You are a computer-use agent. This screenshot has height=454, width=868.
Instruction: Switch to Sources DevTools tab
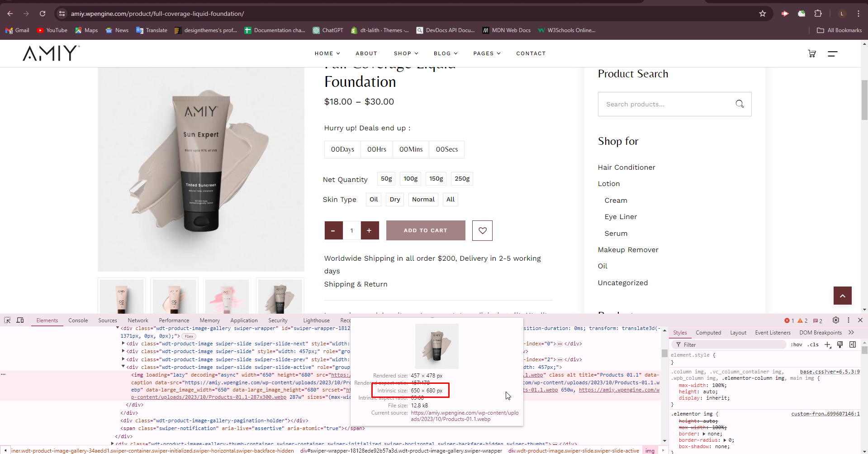click(108, 320)
